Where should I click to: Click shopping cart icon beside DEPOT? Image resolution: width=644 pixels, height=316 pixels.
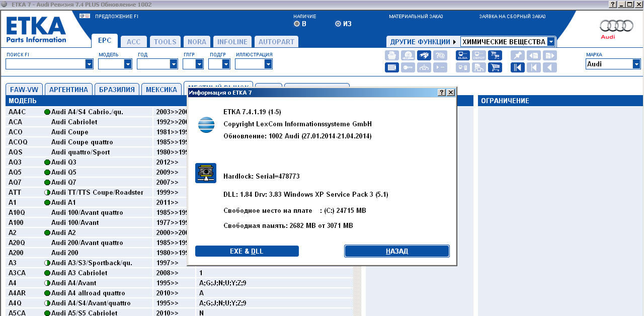point(495,55)
